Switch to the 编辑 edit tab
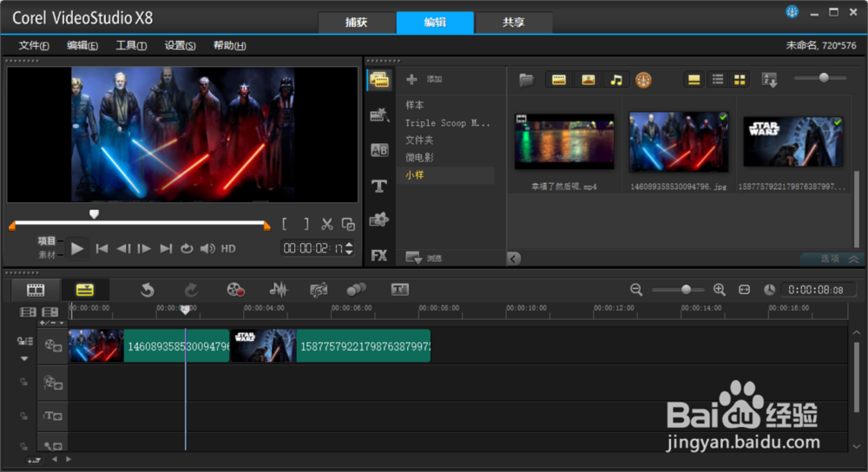This screenshot has height=472, width=868. [x=435, y=23]
